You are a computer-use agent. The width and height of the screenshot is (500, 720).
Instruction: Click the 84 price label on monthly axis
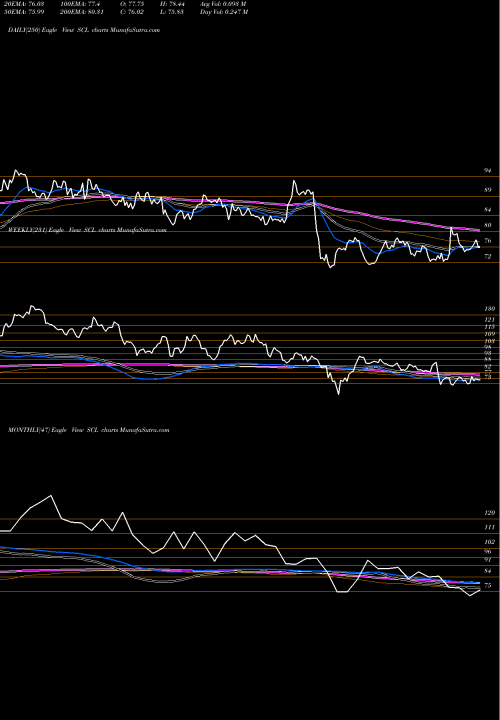(488, 571)
